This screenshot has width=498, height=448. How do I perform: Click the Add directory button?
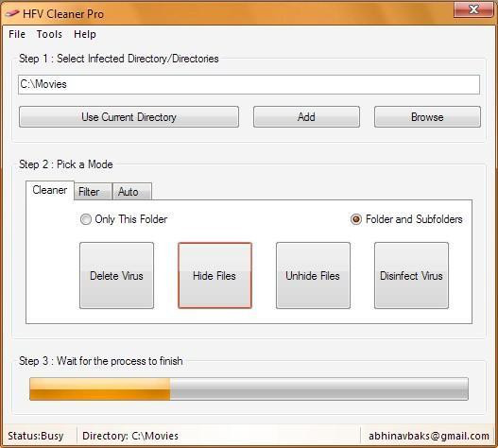306,117
